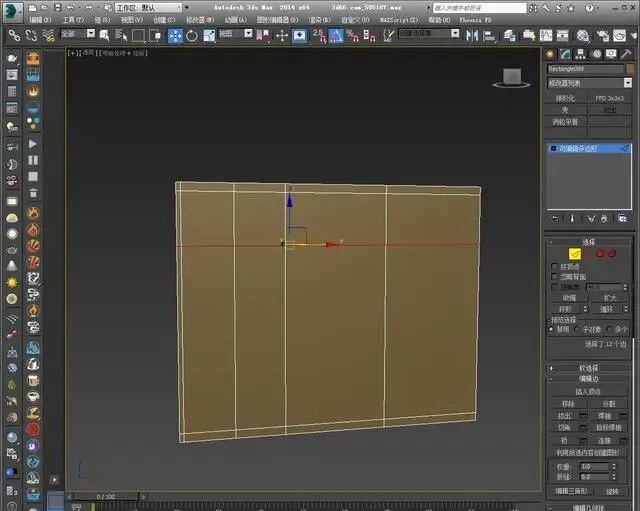Select the Off preview selection radio
Screen dimensions: 640x511
[x=552, y=329]
